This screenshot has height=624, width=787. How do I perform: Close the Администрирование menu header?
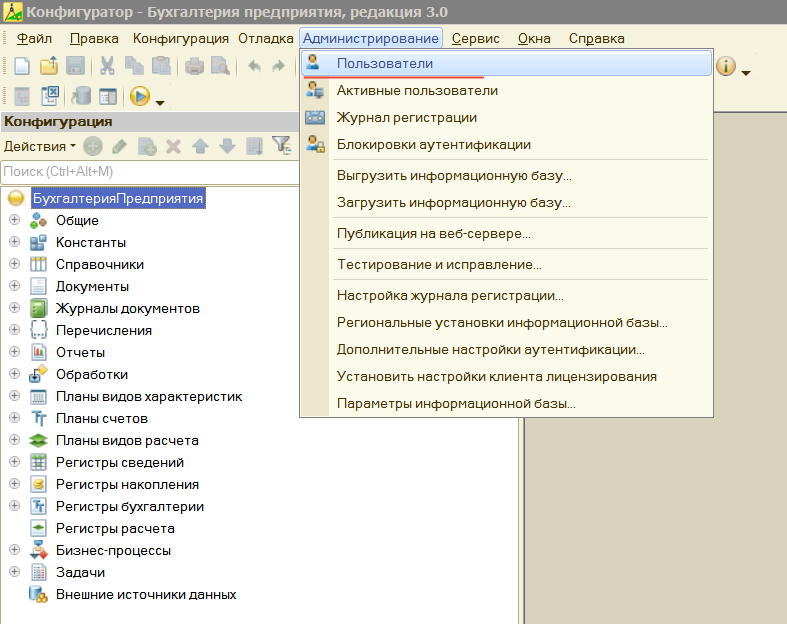pos(371,39)
